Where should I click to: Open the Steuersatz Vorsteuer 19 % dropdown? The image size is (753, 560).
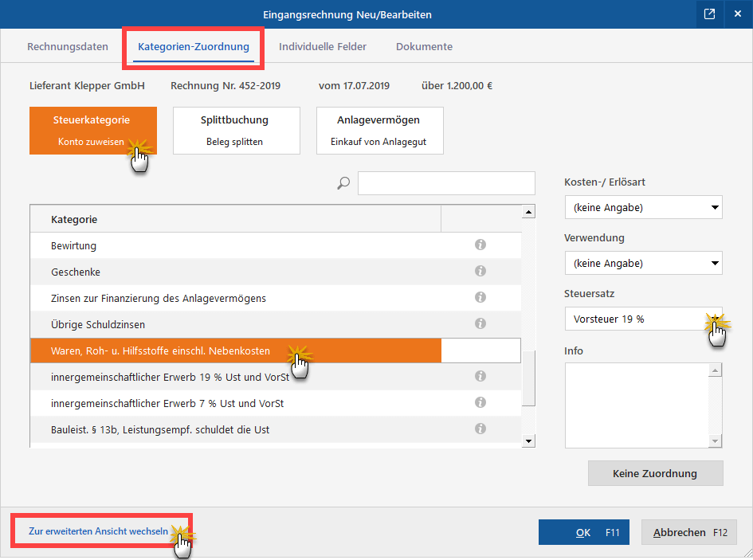(644, 319)
